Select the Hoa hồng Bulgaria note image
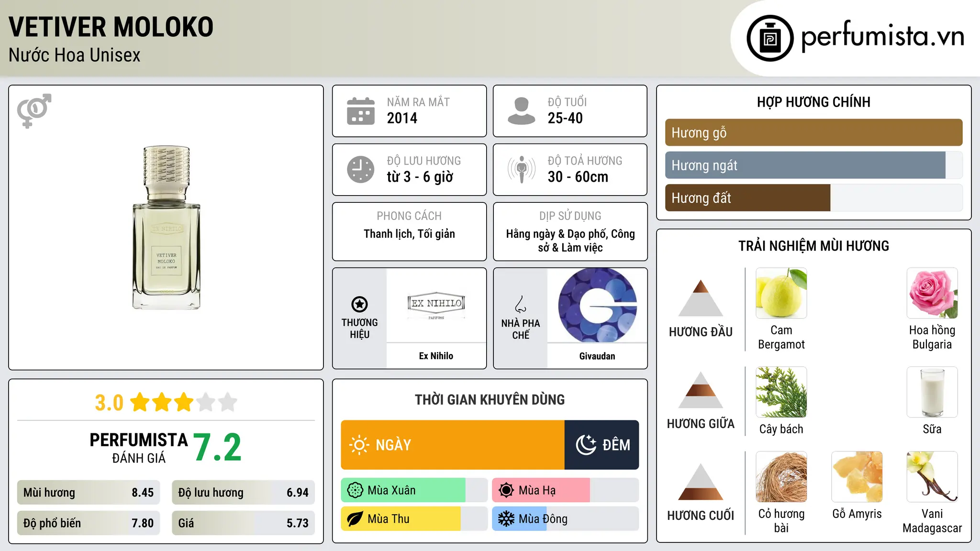The width and height of the screenshot is (980, 551). [932, 293]
